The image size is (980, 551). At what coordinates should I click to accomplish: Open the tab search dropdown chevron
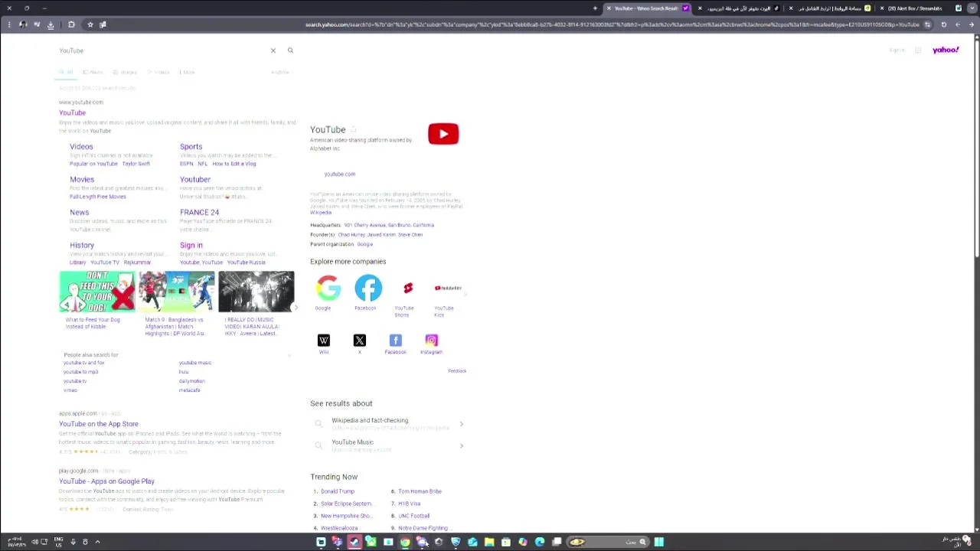tap(972, 8)
